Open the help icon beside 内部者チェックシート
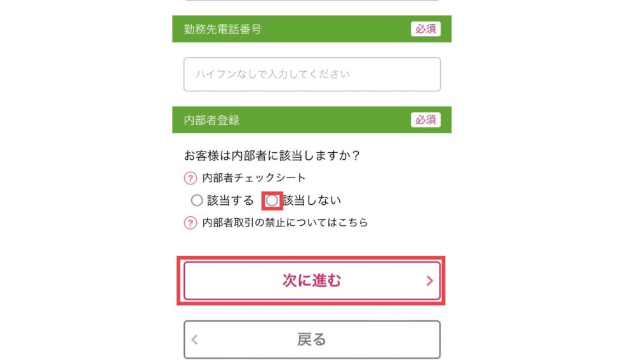 (x=190, y=178)
